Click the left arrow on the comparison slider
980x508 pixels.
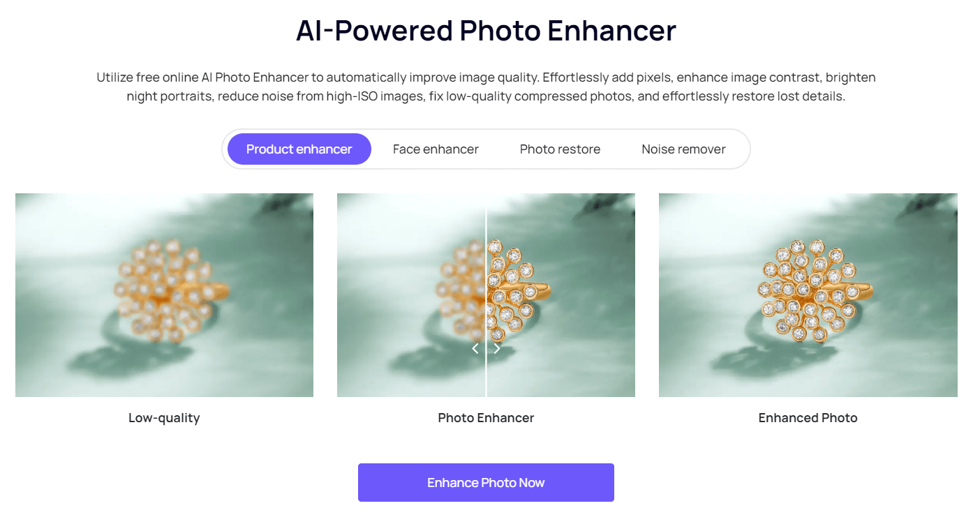click(475, 348)
